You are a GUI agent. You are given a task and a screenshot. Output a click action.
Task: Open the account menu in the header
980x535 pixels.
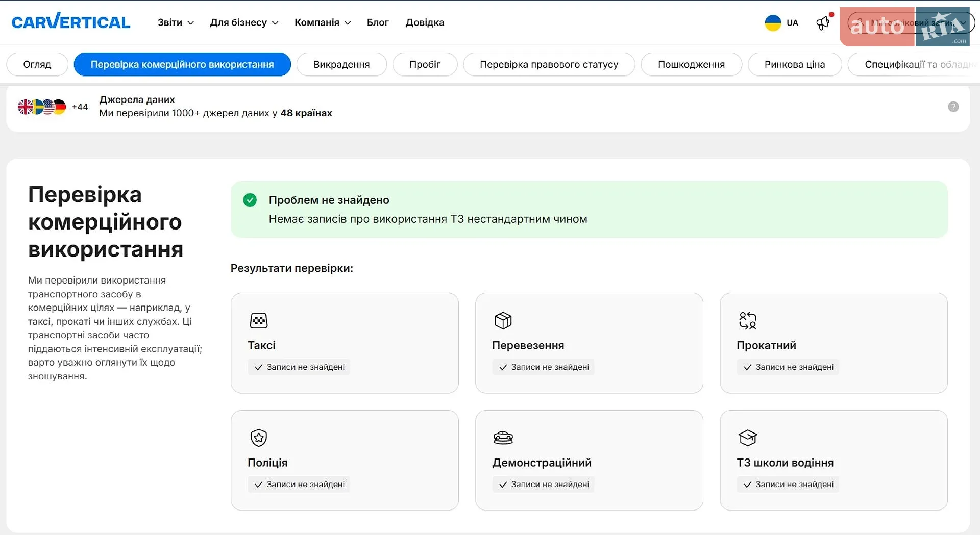coord(911,23)
